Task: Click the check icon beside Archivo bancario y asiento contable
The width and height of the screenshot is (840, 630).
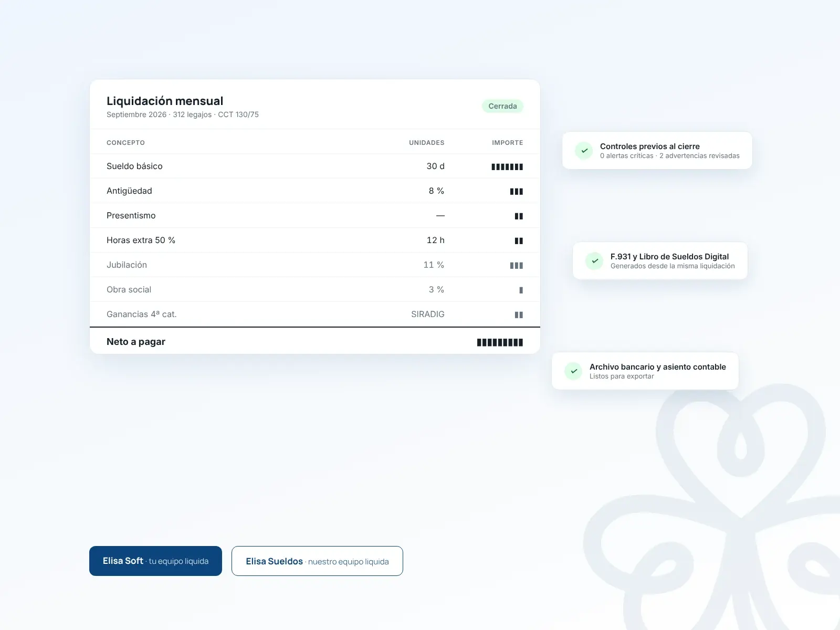Action: tap(573, 371)
